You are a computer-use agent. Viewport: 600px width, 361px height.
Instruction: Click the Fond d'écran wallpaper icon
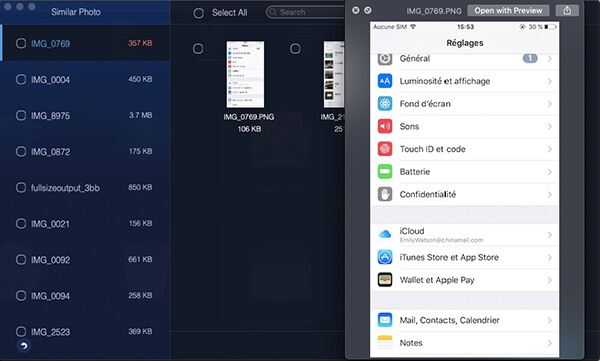[x=385, y=104]
